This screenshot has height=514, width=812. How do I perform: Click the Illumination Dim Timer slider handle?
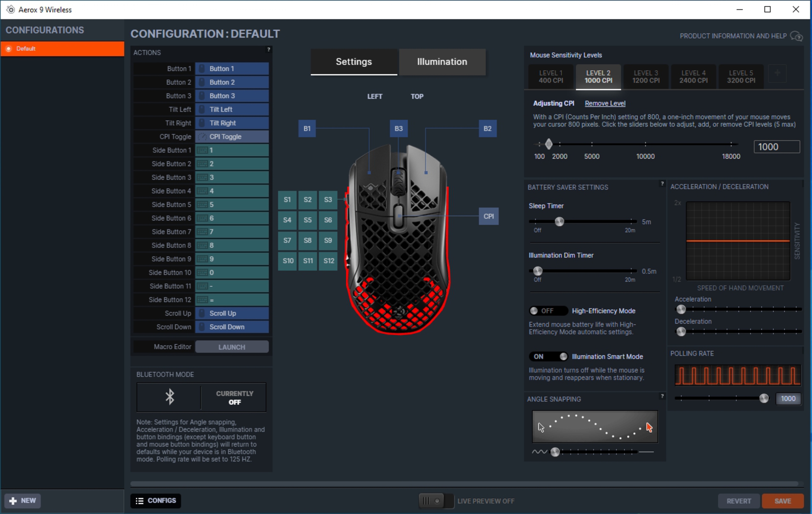(x=538, y=271)
